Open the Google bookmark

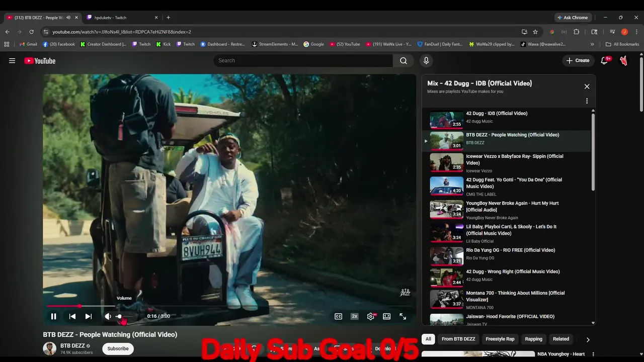tap(314, 44)
